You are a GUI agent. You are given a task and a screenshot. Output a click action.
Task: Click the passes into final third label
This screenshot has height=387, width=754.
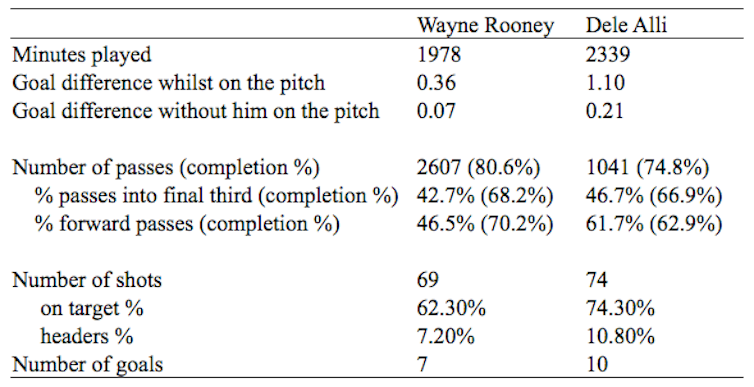(217, 196)
